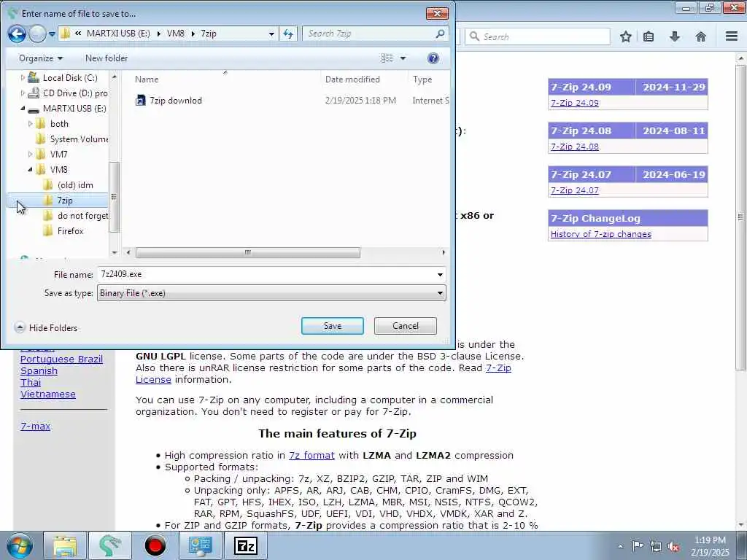
Task: Toggle Hide Folders
Action: pos(46,327)
